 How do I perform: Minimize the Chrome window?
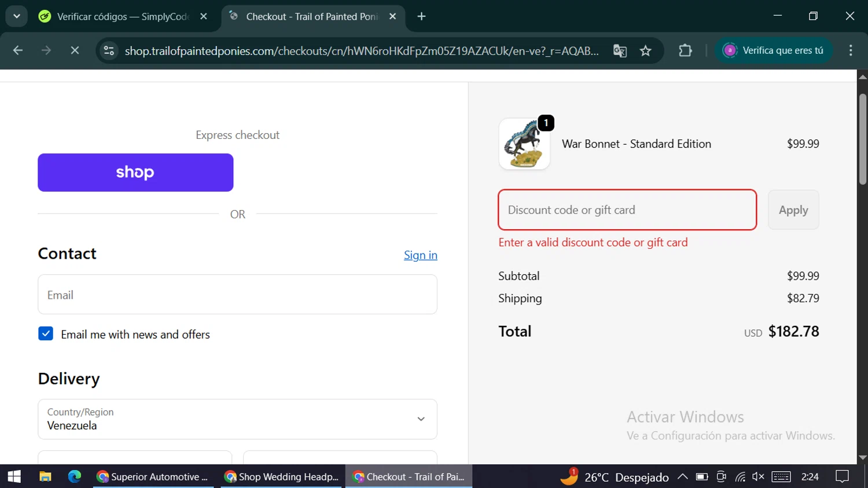point(778,16)
